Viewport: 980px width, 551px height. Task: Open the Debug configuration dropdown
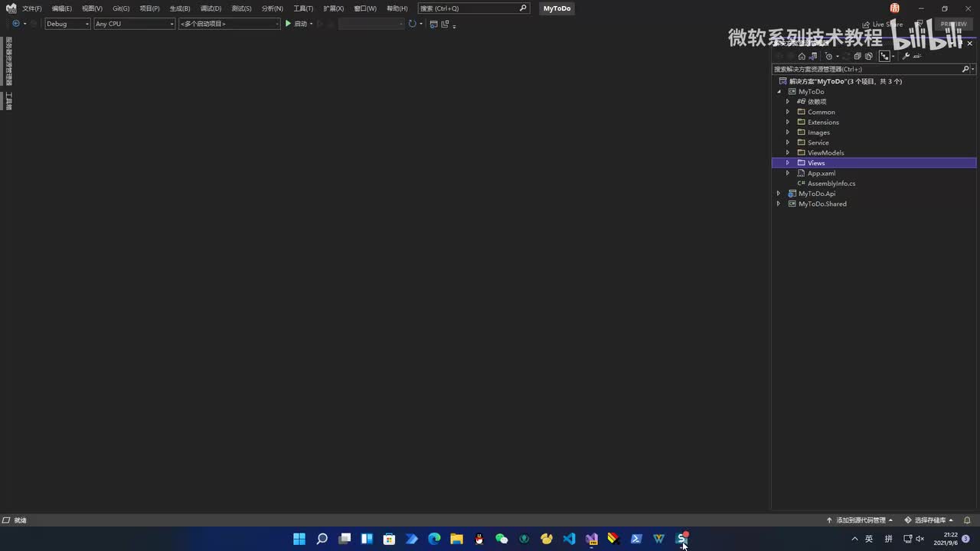point(67,24)
